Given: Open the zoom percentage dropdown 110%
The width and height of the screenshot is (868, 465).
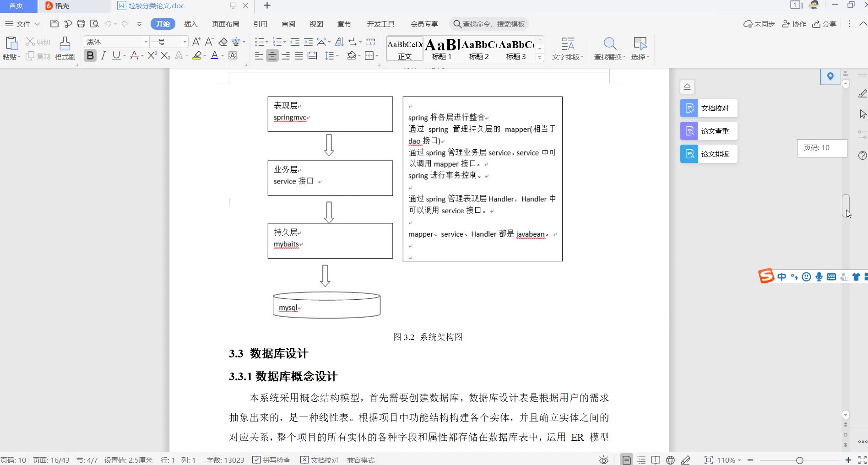Looking at the screenshot, I should tap(729, 460).
